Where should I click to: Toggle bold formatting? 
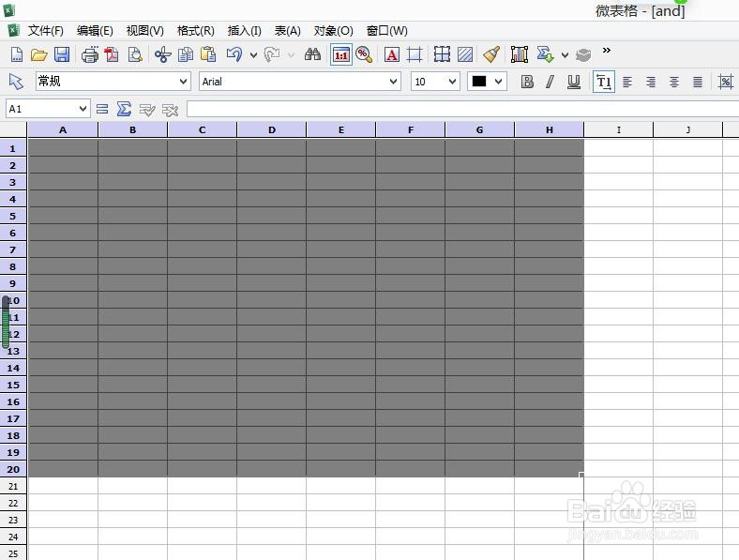point(527,82)
